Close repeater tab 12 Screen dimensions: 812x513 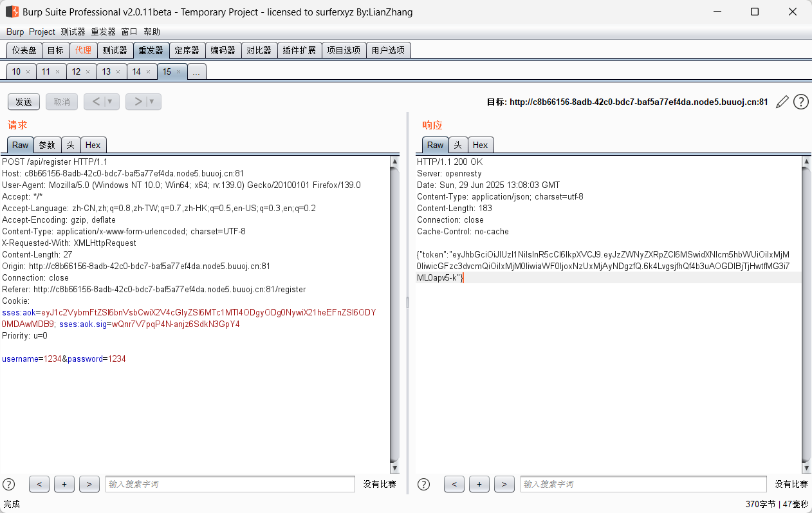tap(88, 72)
